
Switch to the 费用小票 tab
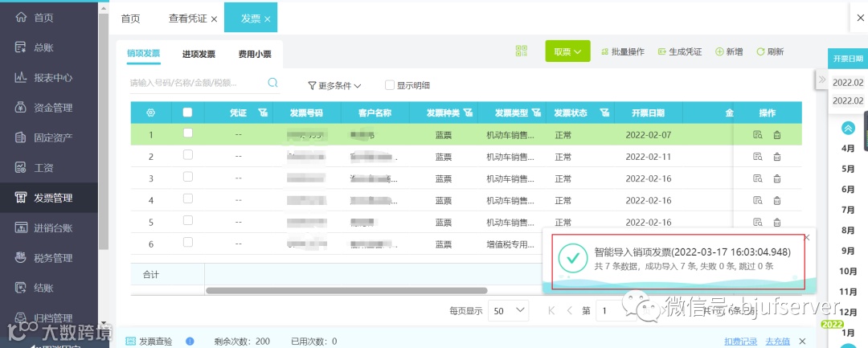pos(255,54)
